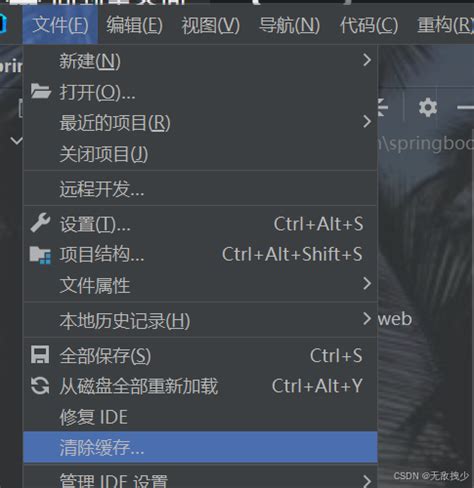474x488 pixels.
Task: Expand the 新建(N) submenu arrow
Action: click(367, 60)
